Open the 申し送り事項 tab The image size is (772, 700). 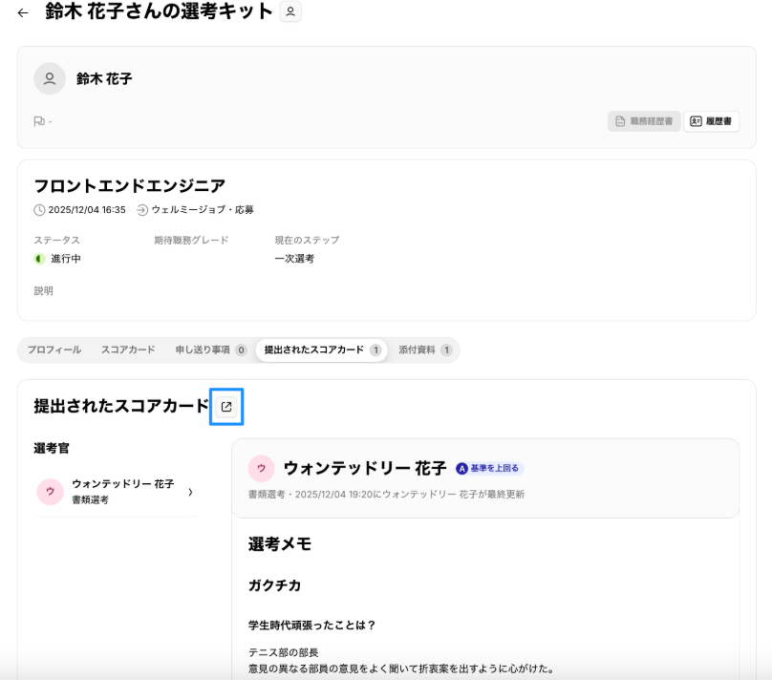tap(210, 350)
